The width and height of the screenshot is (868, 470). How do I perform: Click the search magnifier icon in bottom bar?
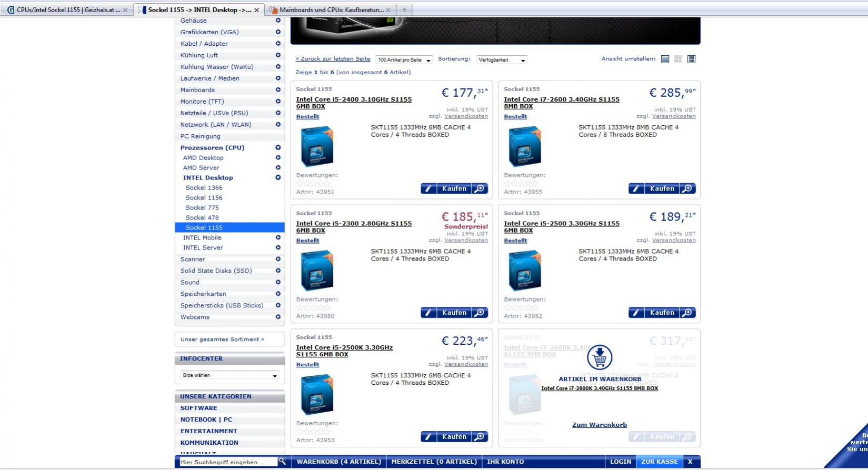(x=282, y=462)
